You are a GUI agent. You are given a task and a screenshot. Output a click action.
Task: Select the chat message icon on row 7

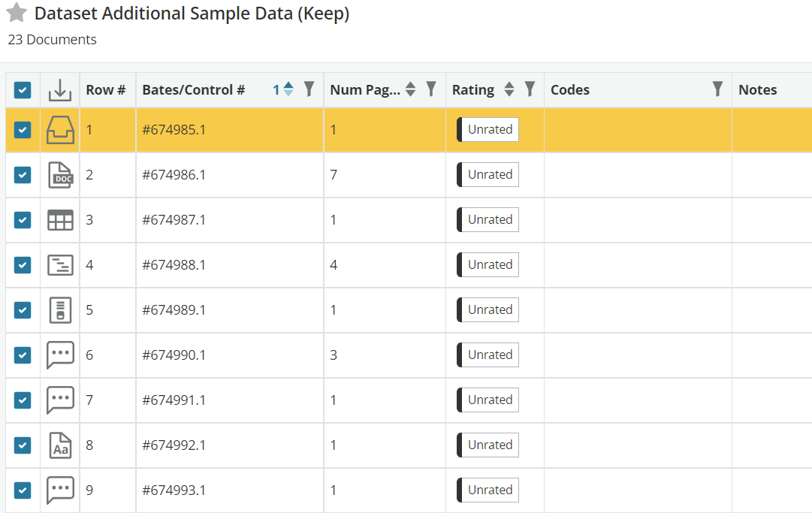coord(59,400)
